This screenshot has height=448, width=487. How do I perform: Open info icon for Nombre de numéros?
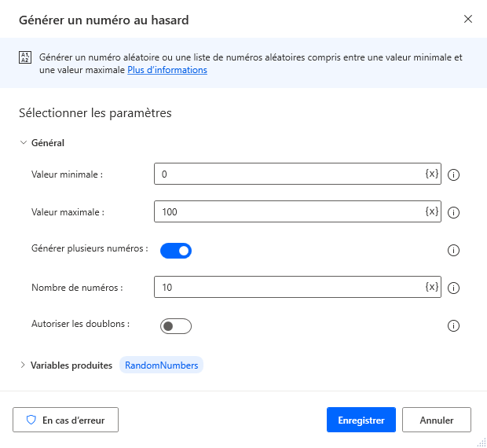(453, 288)
